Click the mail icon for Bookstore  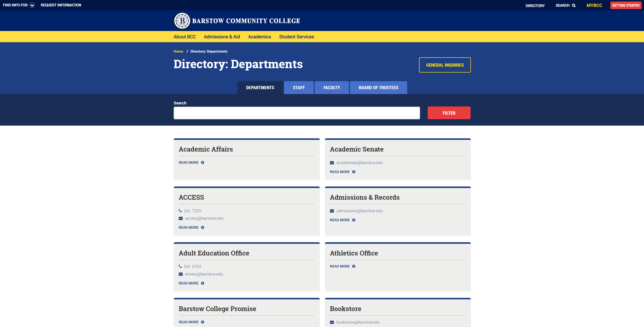tap(332, 322)
